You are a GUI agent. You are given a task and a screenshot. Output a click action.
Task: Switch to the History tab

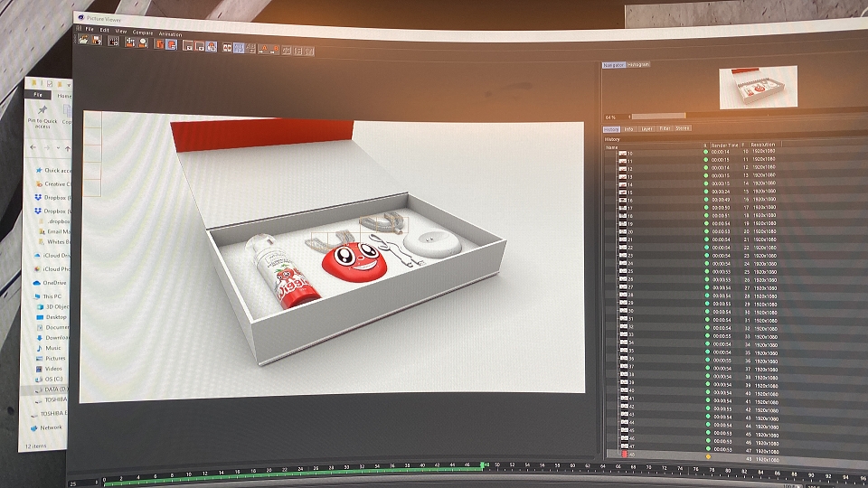point(611,129)
